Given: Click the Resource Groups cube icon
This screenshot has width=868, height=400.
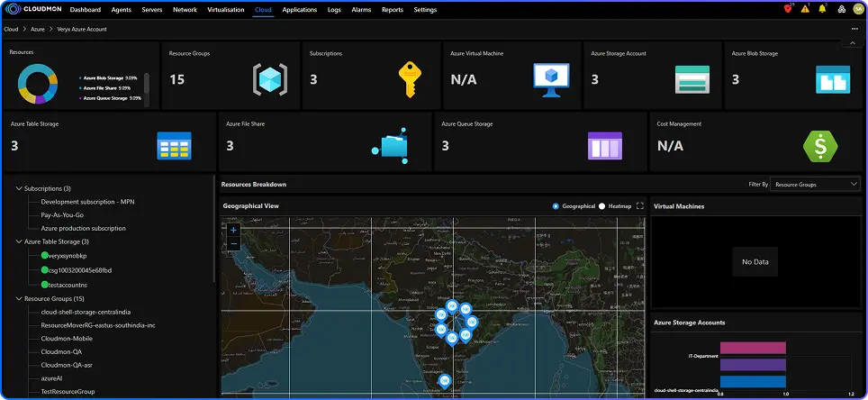Looking at the screenshot, I should coord(270,80).
